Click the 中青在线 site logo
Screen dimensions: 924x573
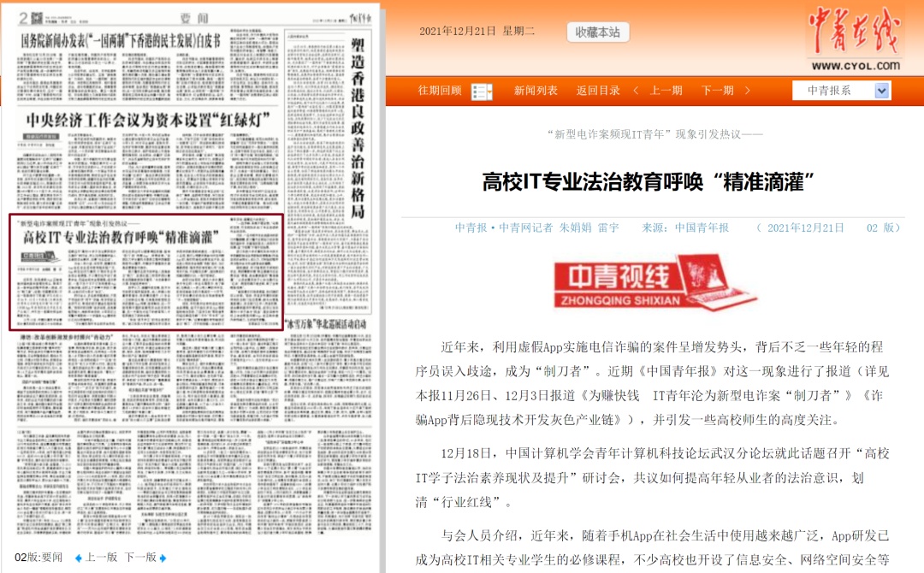[854, 41]
